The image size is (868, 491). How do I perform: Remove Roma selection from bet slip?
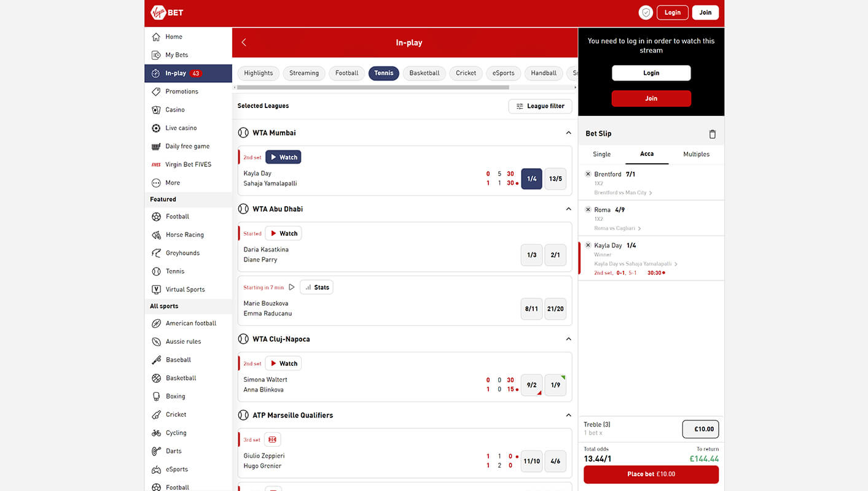pos(588,210)
